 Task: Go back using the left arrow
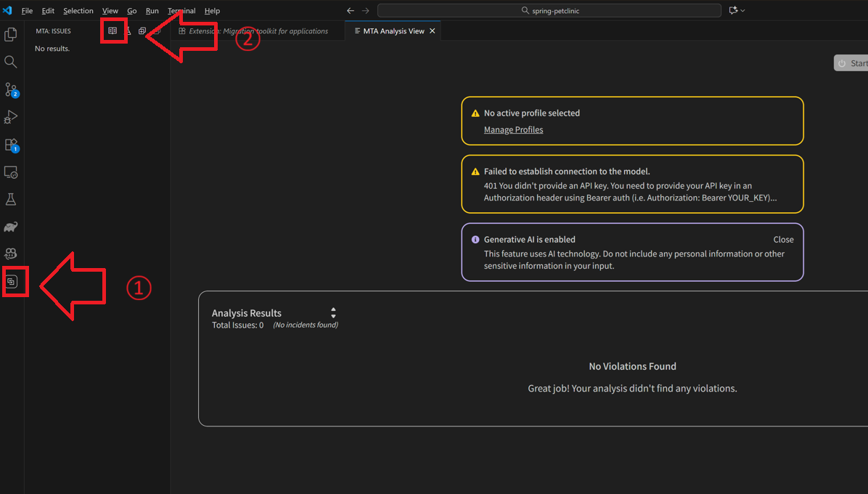(x=351, y=10)
